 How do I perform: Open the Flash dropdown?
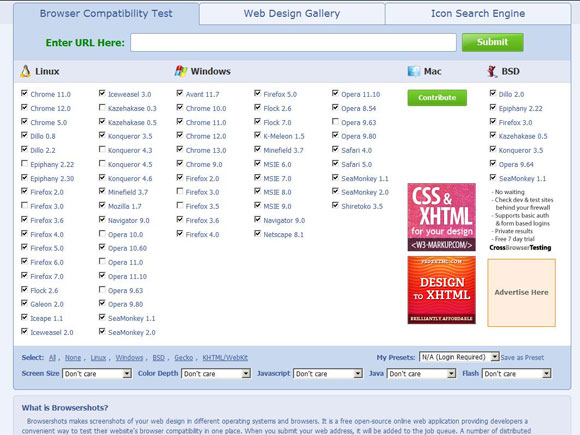pyautogui.click(x=516, y=374)
